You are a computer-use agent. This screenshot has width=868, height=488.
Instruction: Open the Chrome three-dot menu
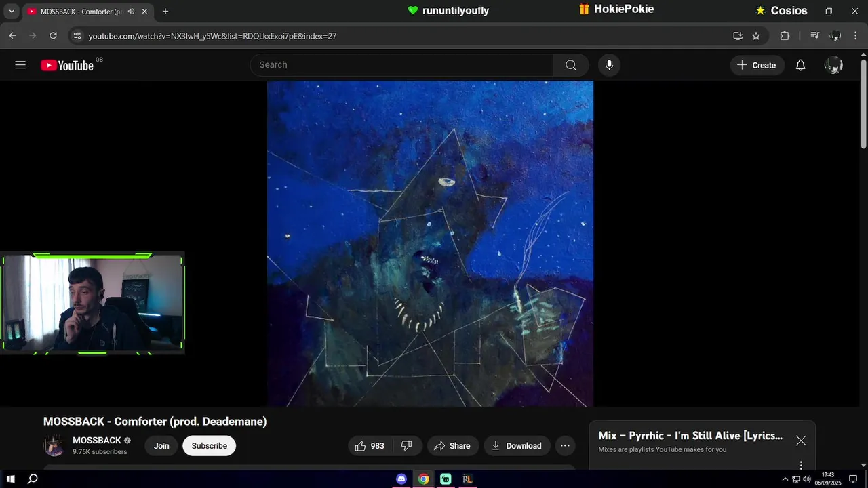point(856,36)
